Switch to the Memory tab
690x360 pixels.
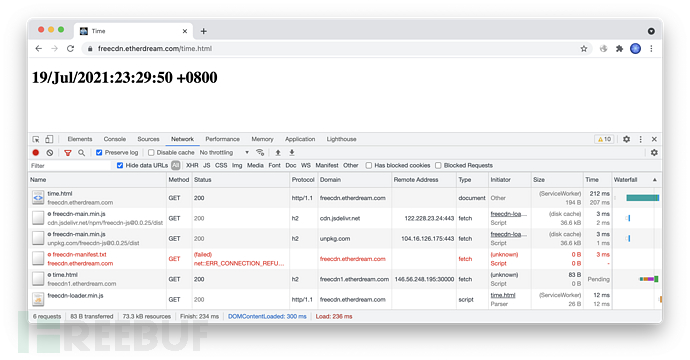[262, 139]
